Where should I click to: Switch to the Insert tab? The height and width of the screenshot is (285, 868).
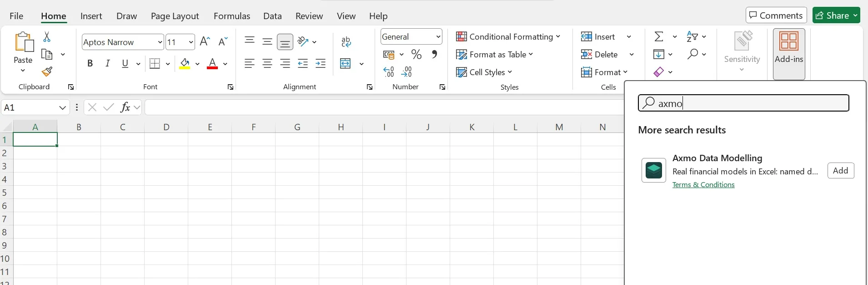coord(91,16)
